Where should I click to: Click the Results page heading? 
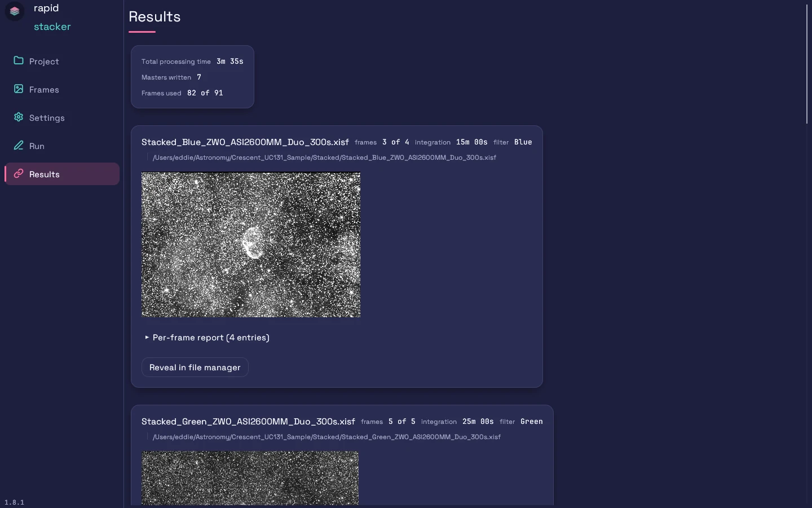tap(155, 17)
